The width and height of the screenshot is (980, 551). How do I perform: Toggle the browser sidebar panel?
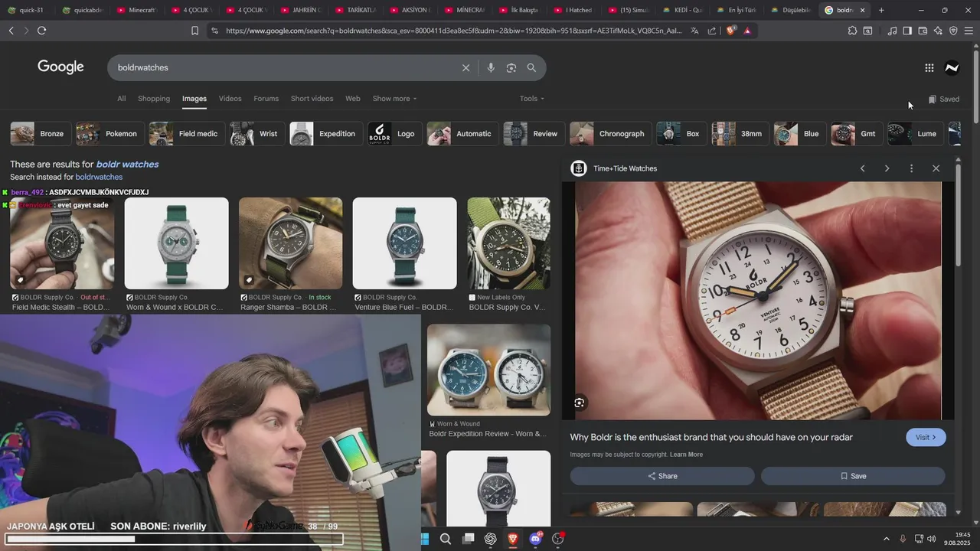click(x=907, y=31)
